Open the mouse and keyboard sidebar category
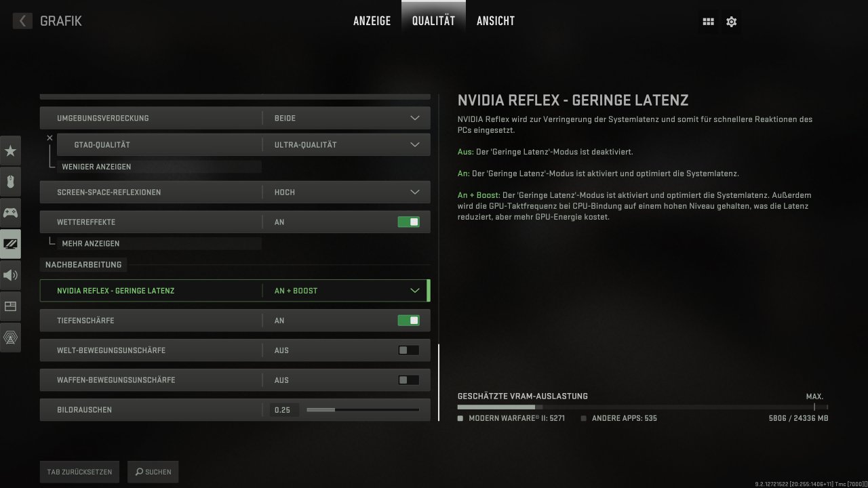Image resolution: width=868 pixels, height=488 pixels. tap(10, 182)
